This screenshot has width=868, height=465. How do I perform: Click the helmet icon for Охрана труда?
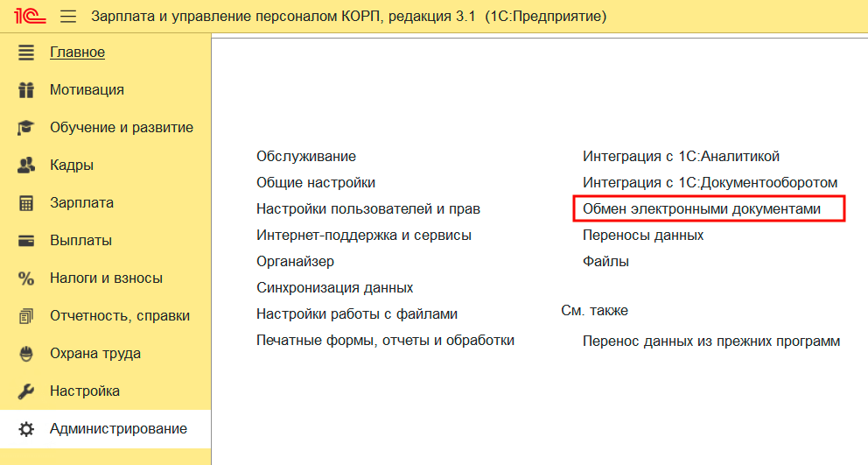coord(26,353)
